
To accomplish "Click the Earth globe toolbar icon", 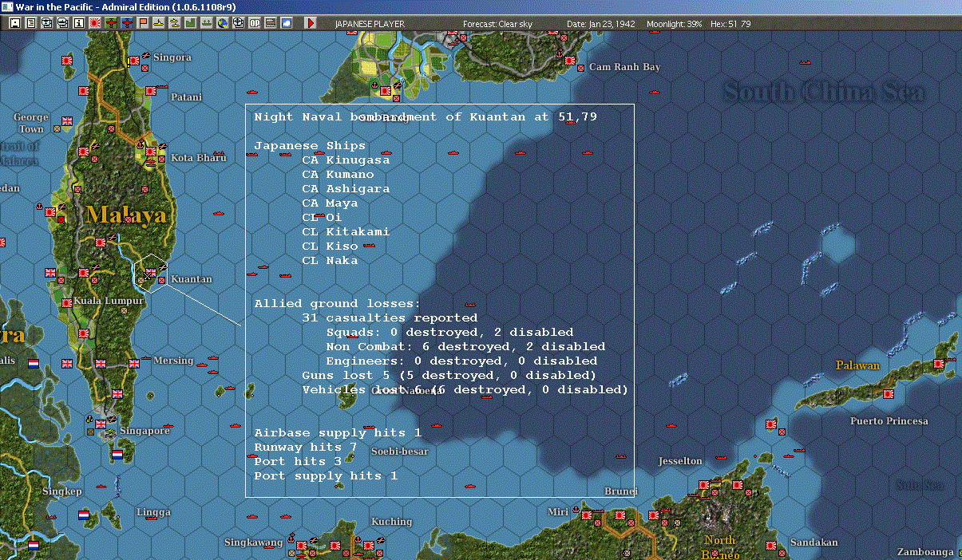I will (223, 23).
